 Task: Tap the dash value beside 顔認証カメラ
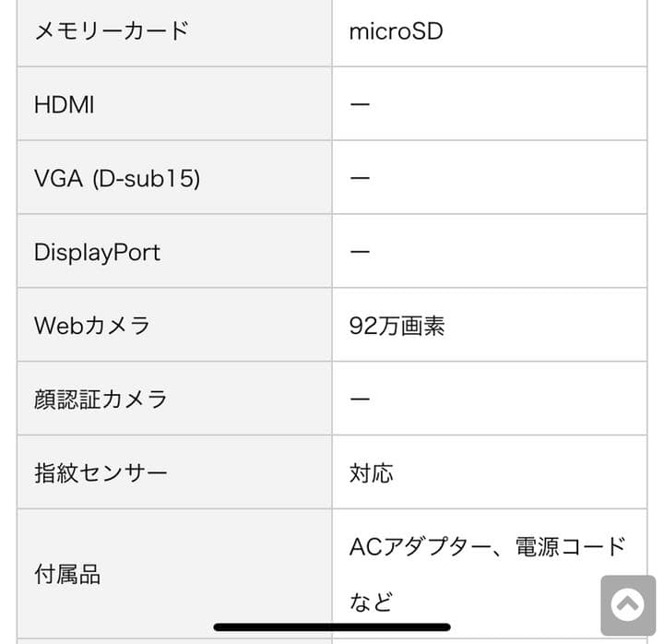point(360,400)
